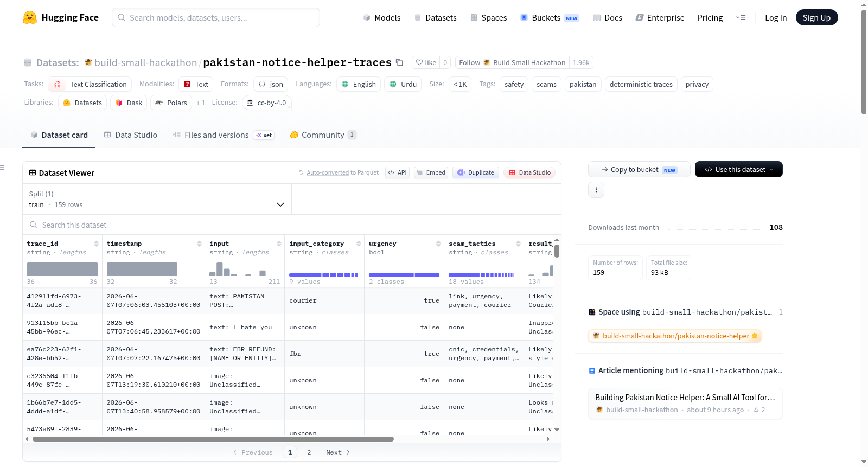
Task: Open Docs in top navigation
Action: click(607, 17)
